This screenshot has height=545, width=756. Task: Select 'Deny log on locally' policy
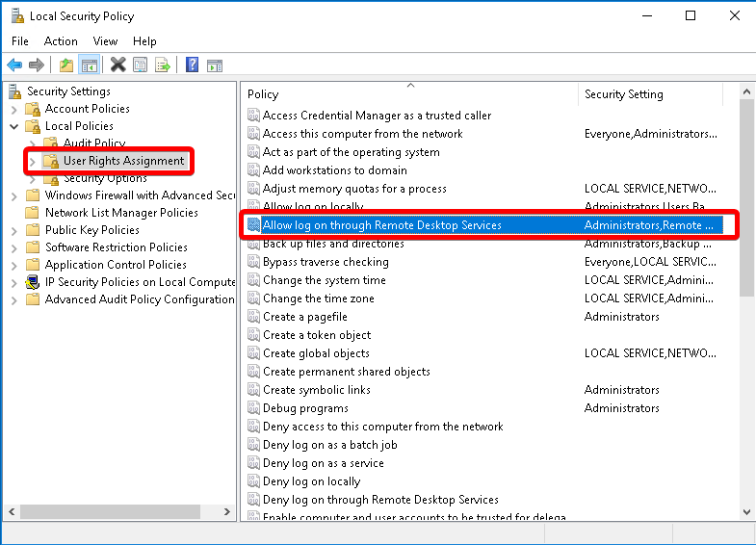coord(311,481)
